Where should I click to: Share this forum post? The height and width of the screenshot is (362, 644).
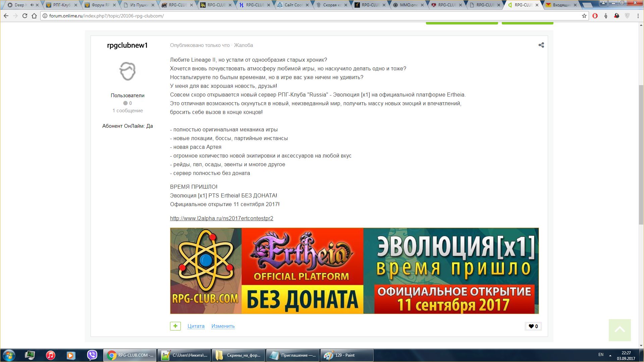click(x=541, y=45)
